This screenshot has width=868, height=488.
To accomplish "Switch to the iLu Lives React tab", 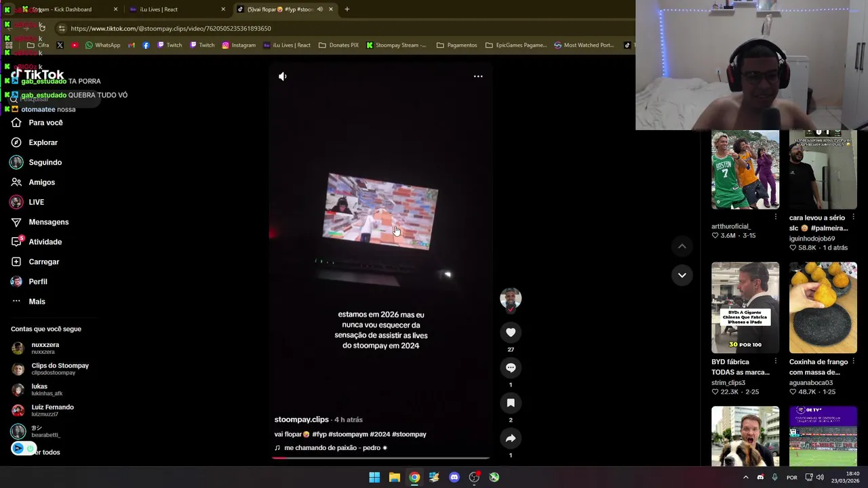I will pos(178,9).
